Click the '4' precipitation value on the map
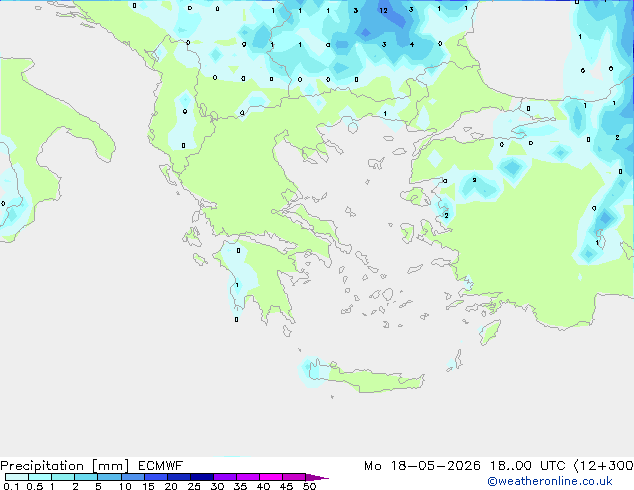Screen dimensions: 634x490 pyautogui.click(x=412, y=44)
